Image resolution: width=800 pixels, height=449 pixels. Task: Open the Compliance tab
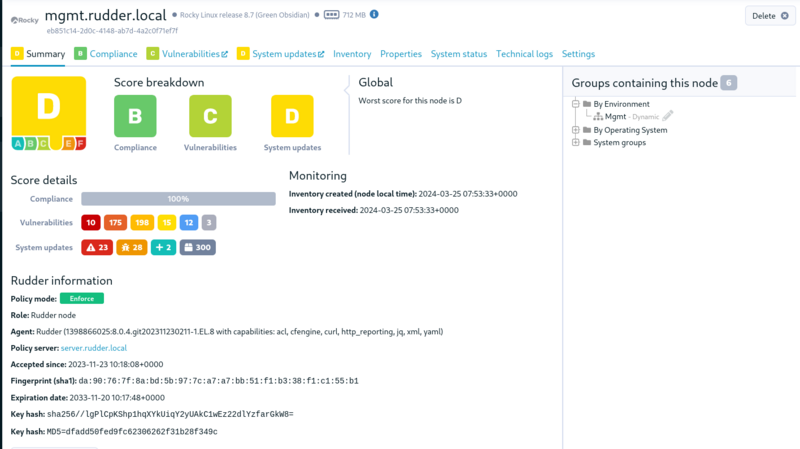pyautogui.click(x=106, y=54)
